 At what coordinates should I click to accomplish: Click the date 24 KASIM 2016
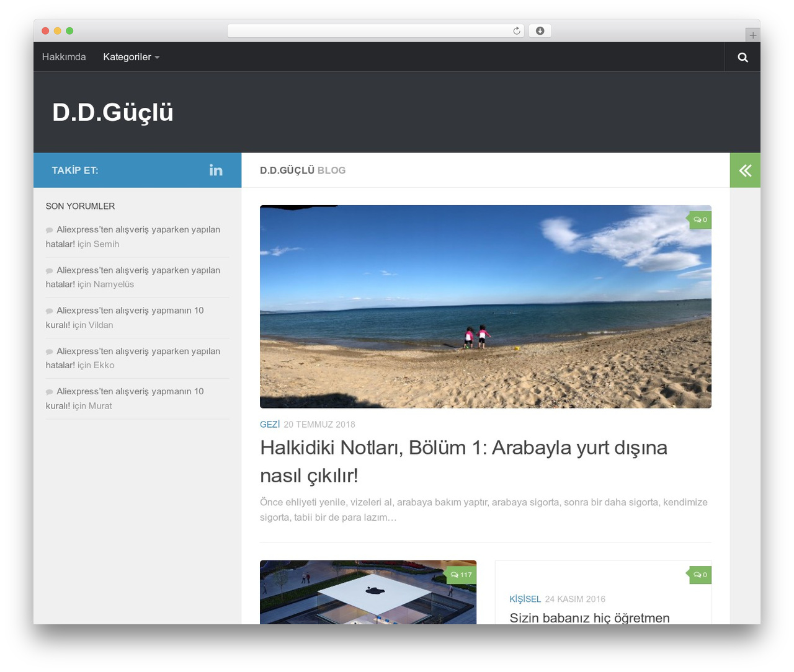pyautogui.click(x=575, y=599)
